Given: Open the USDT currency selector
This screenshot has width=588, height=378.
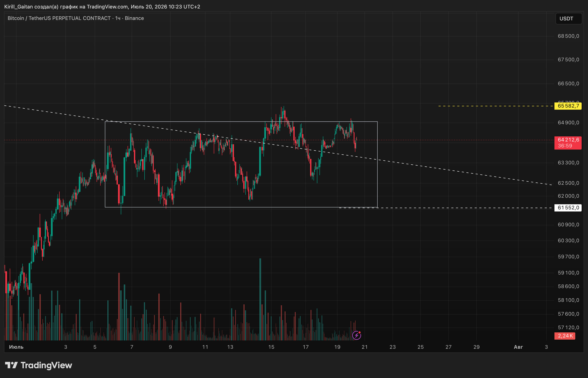Looking at the screenshot, I should (x=569, y=19).
